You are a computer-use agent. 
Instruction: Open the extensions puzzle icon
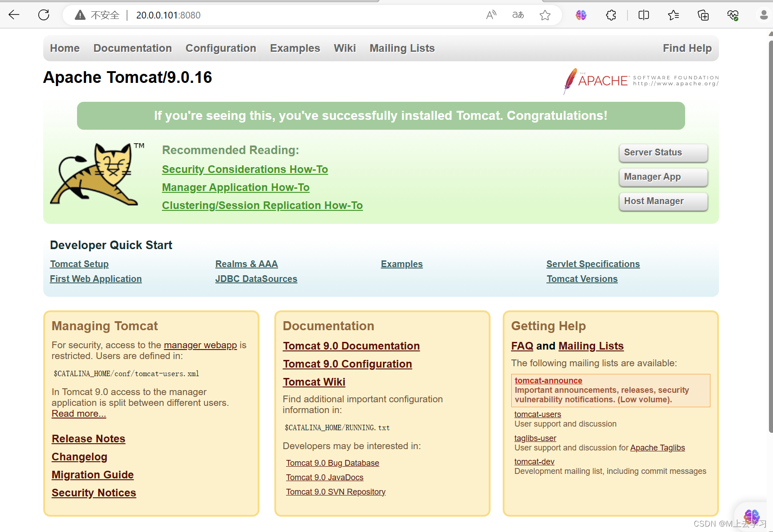(x=611, y=15)
